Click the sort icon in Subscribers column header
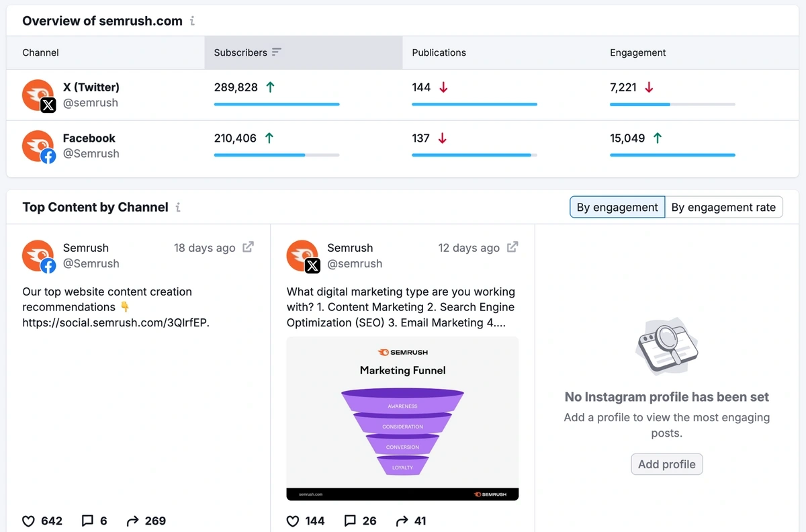 [277, 52]
